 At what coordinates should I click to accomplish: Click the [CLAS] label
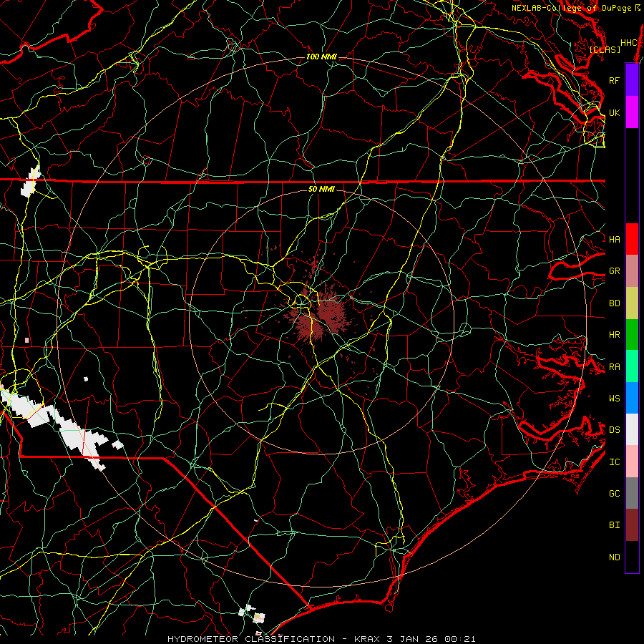point(605,49)
